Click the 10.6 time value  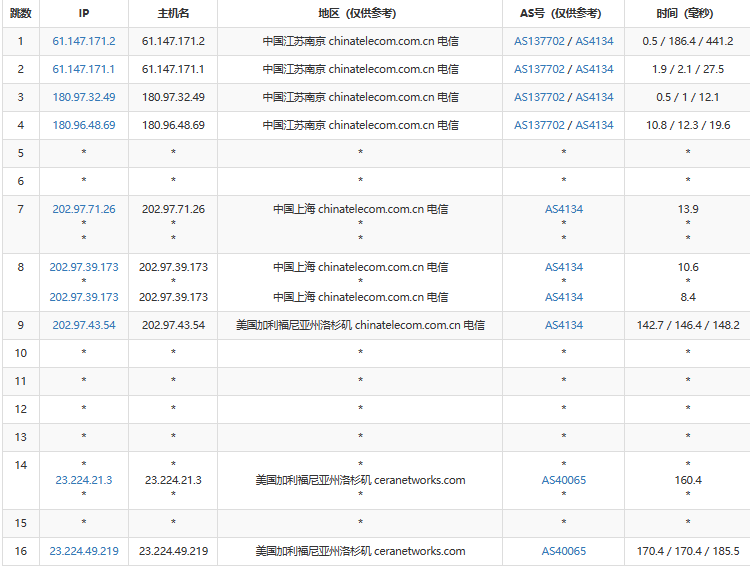click(x=688, y=267)
